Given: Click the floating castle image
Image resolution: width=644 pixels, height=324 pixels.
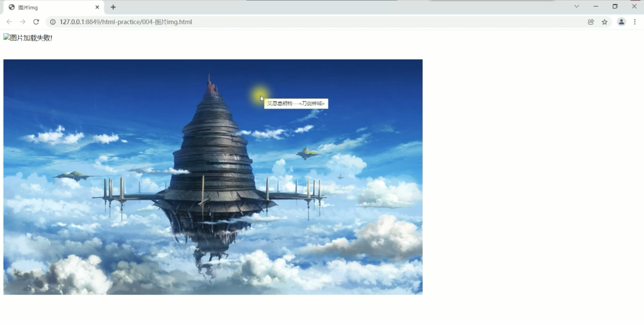Looking at the screenshot, I should click(213, 177).
